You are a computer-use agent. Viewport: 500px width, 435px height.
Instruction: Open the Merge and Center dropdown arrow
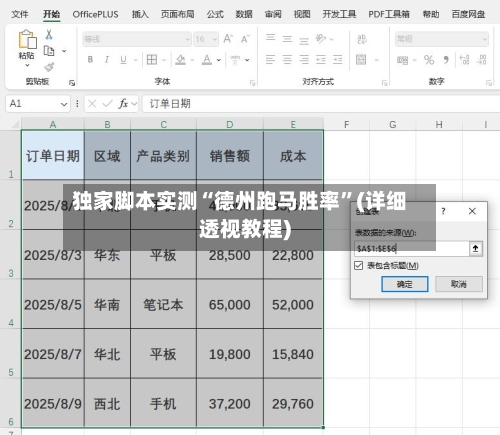click(376, 60)
